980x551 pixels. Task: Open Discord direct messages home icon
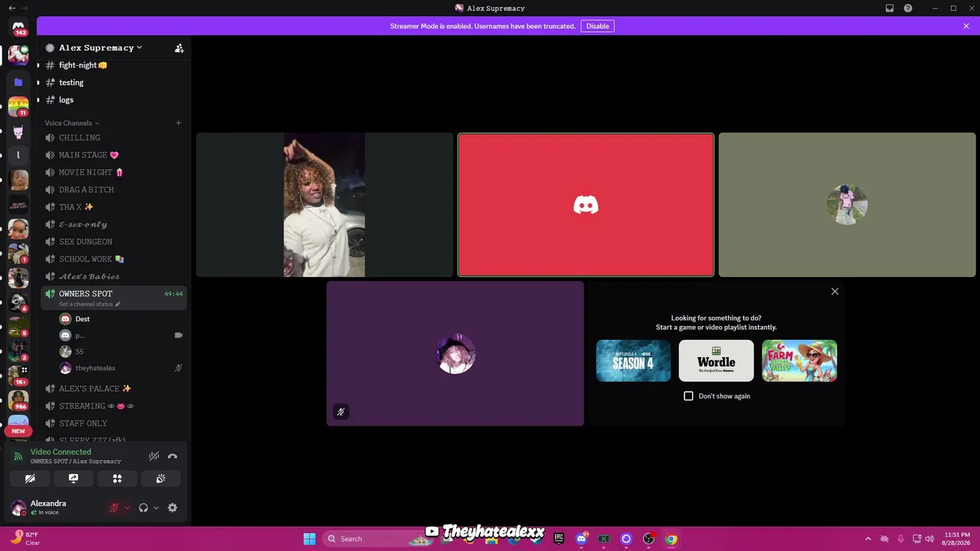(18, 26)
